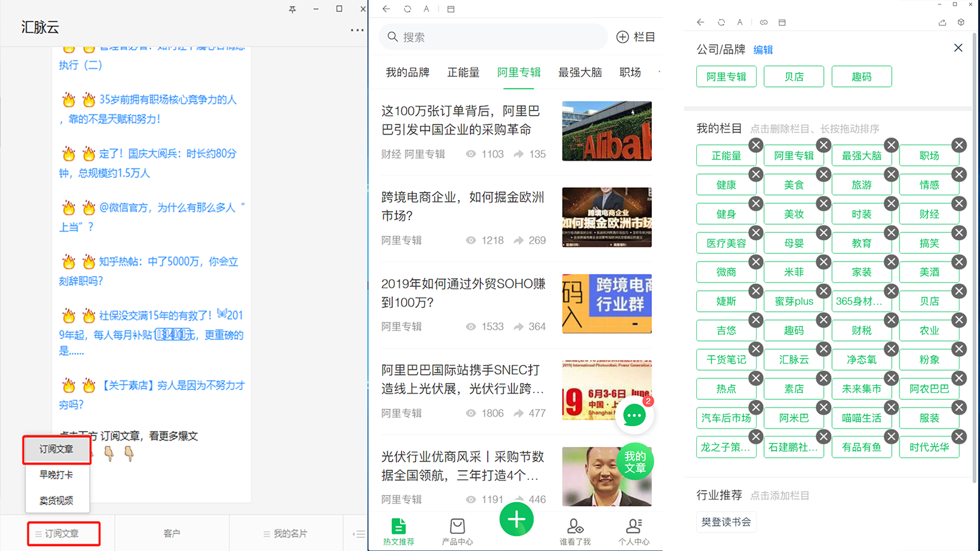Open 谁看了我 in bottom navigation
980x551 pixels.
574,532
